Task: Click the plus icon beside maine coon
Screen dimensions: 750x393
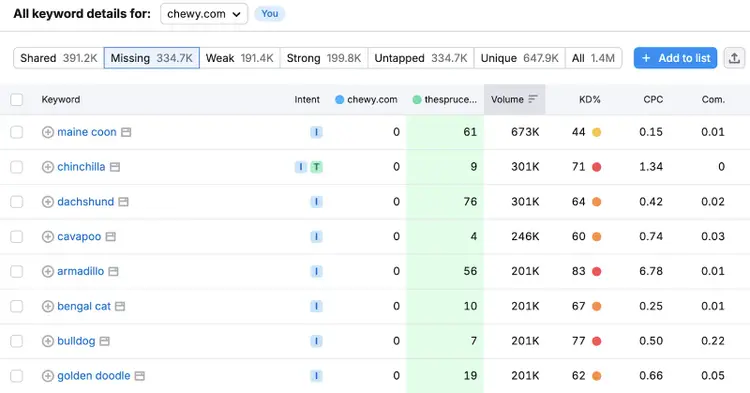Action: 47,132
